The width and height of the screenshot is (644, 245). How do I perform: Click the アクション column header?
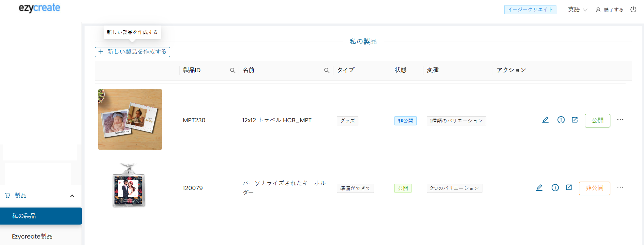[511, 70]
